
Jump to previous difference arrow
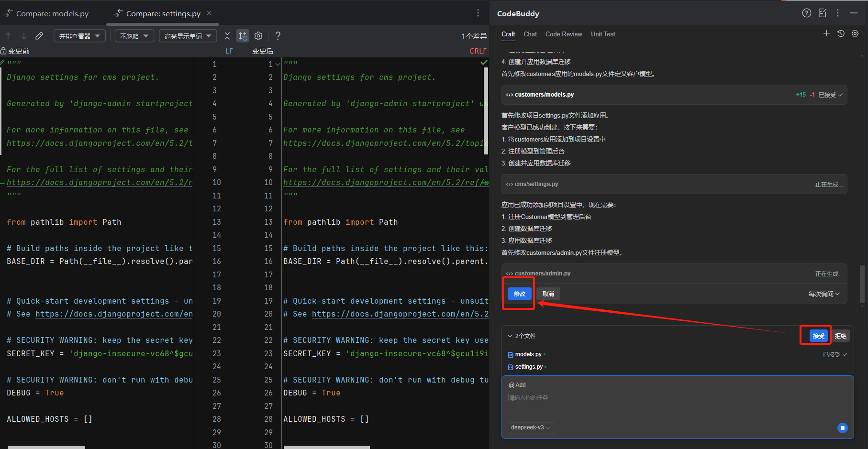coord(8,36)
